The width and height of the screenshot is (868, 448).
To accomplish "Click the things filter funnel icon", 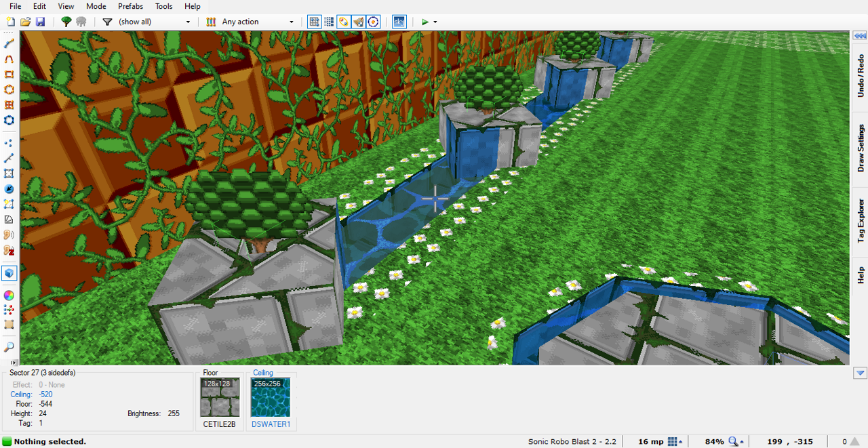I will pos(107,22).
